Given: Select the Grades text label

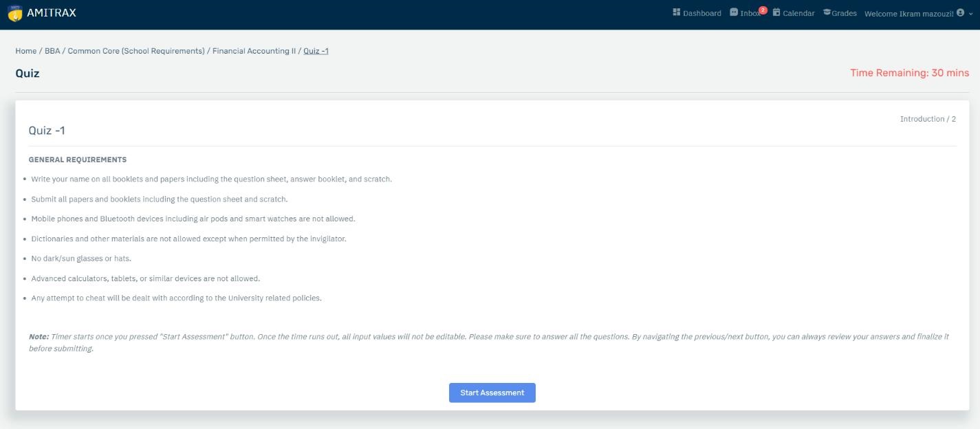Looking at the screenshot, I should tap(844, 13).
